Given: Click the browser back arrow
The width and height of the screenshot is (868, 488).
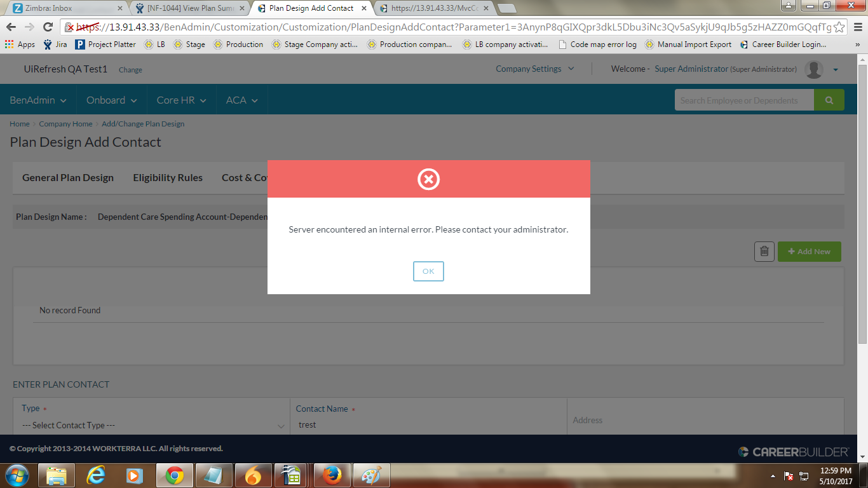Looking at the screenshot, I should 11,27.
